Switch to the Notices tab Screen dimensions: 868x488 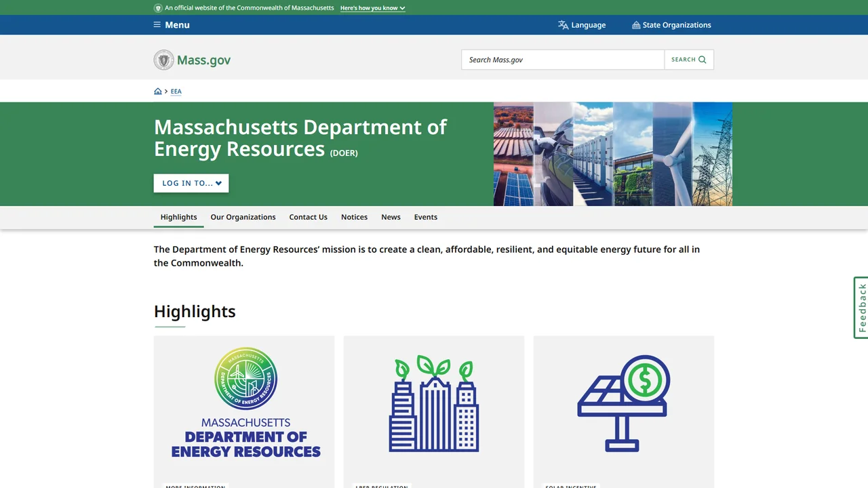(x=354, y=217)
